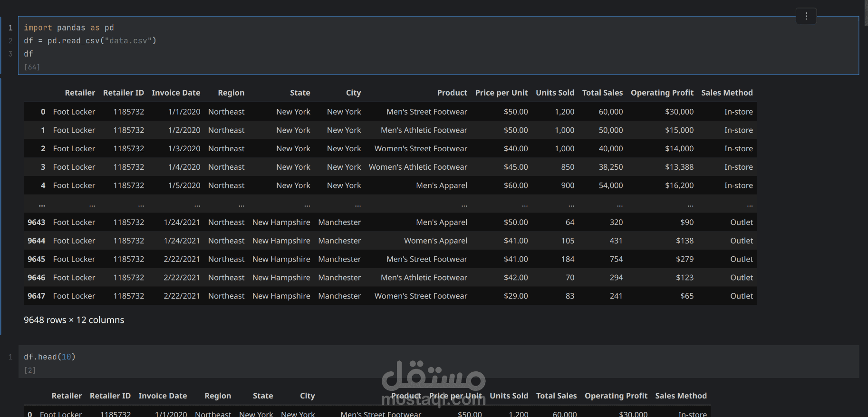
Task: Click the Operating Profit header in first table
Action: click(x=662, y=93)
